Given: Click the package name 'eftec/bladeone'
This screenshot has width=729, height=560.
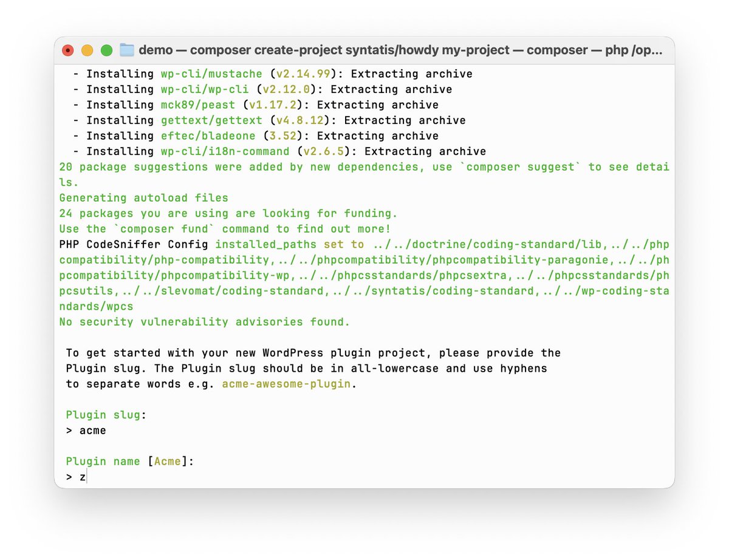Looking at the screenshot, I should click(208, 136).
